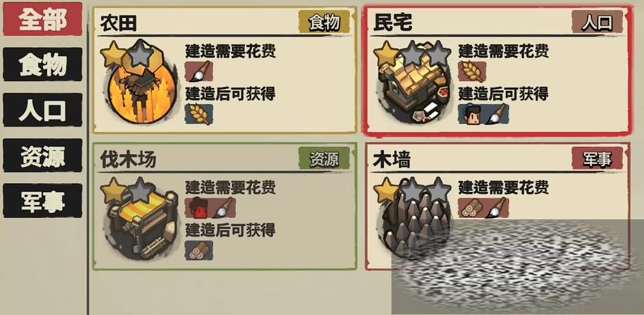Screen dimensions: 644x315
Task: Click the 农田 farm building icon
Action: click(139, 84)
